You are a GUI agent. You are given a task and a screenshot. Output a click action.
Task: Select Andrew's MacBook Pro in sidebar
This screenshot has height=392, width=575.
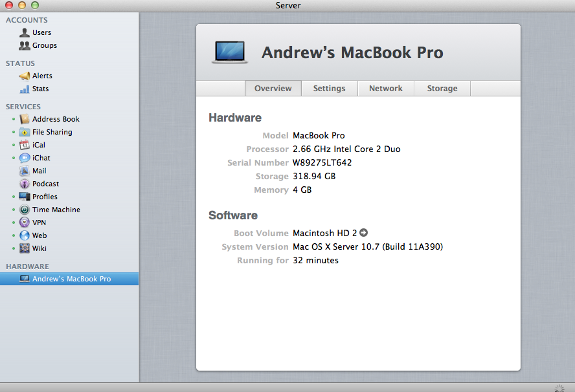coord(69,279)
